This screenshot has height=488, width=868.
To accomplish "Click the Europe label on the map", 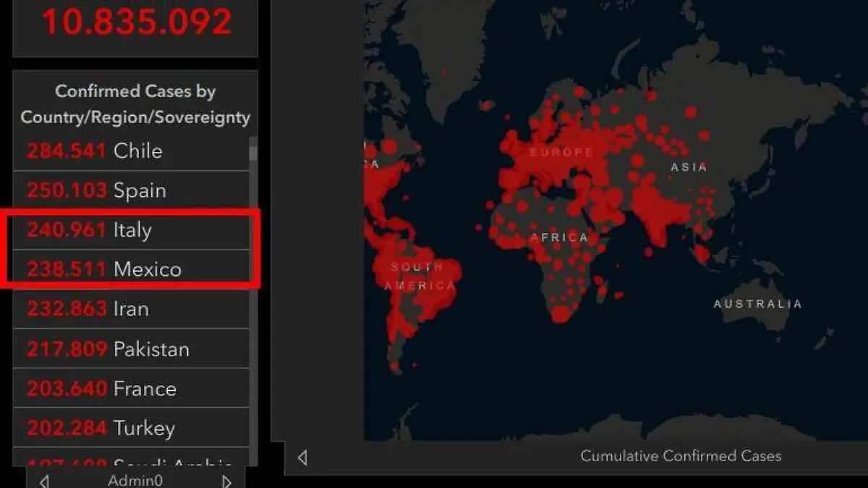I will (561, 153).
